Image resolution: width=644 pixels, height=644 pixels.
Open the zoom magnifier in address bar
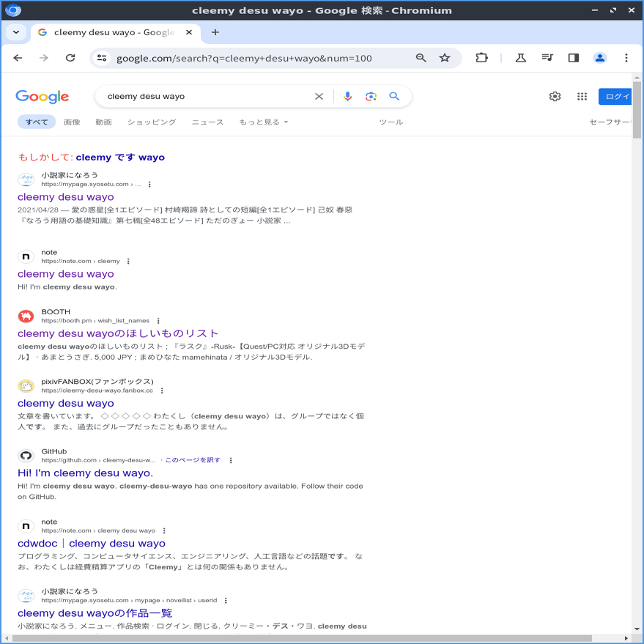(421, 58)
